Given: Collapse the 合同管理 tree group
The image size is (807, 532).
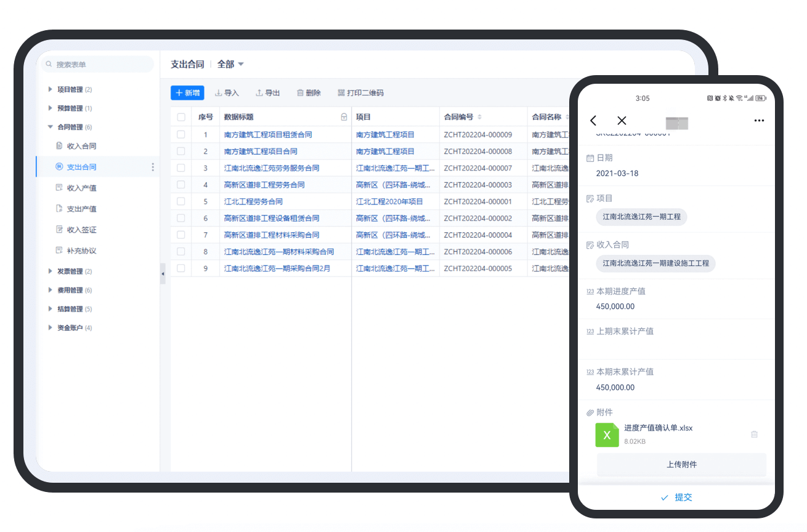Looking at the screenshot, I should point(51,127).
